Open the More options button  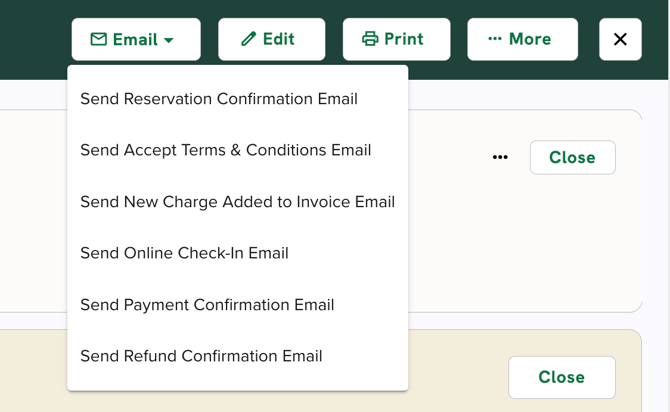[522, 39]
